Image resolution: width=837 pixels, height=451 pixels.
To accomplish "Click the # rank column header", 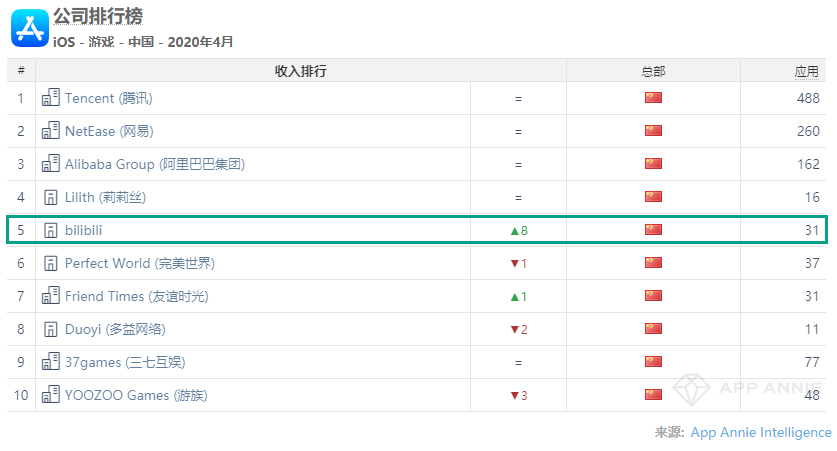I will 21,71.
